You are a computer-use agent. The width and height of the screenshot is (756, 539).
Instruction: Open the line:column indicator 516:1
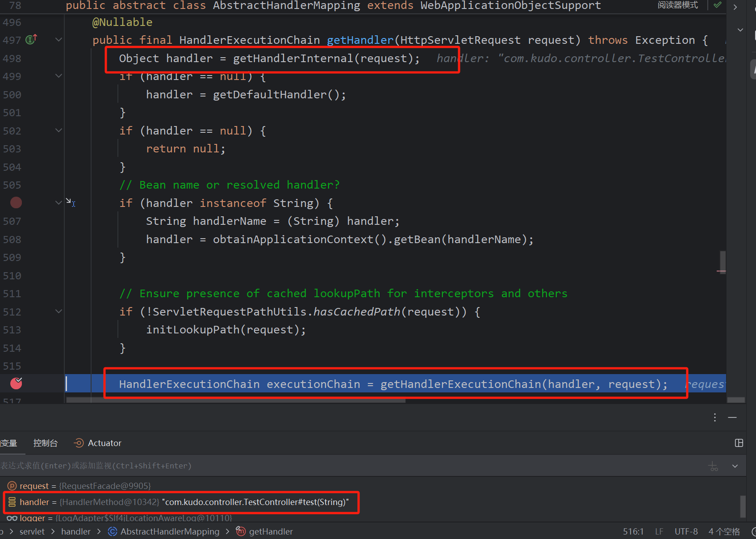pyautogui.click(x=633, y=531)
